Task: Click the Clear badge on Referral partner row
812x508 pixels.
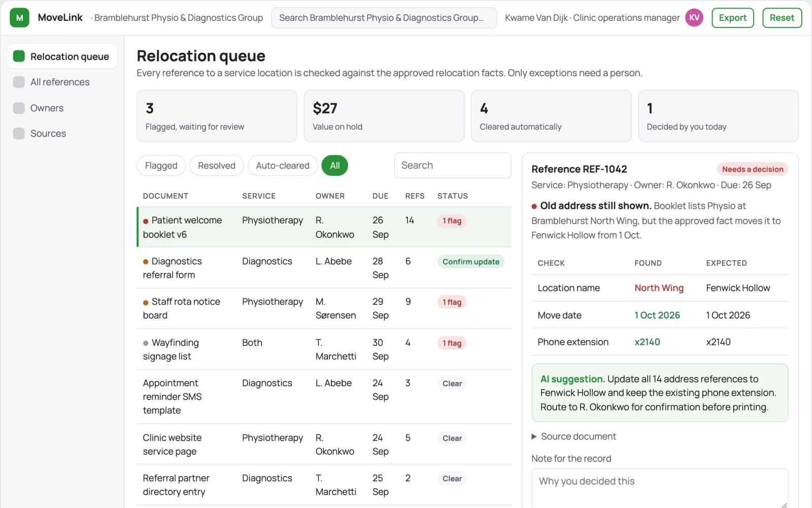Action: (452, 479)
